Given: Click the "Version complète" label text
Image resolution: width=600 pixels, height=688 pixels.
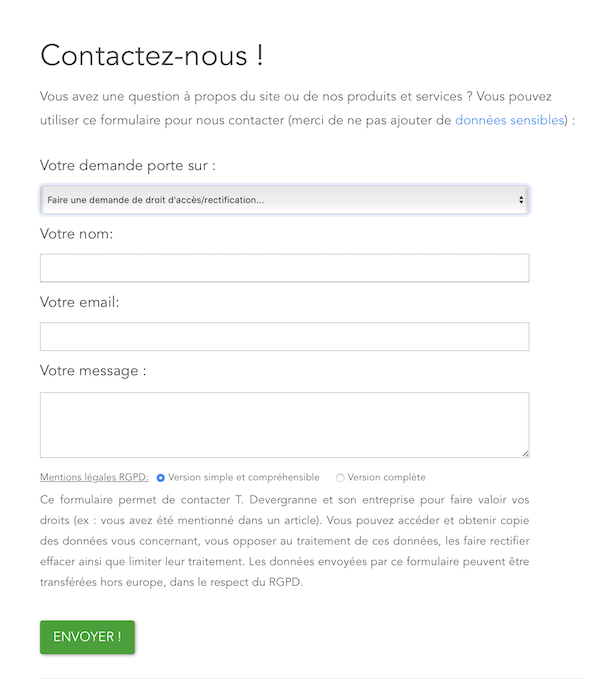Looking at the screenshot, I should point(387,477).
